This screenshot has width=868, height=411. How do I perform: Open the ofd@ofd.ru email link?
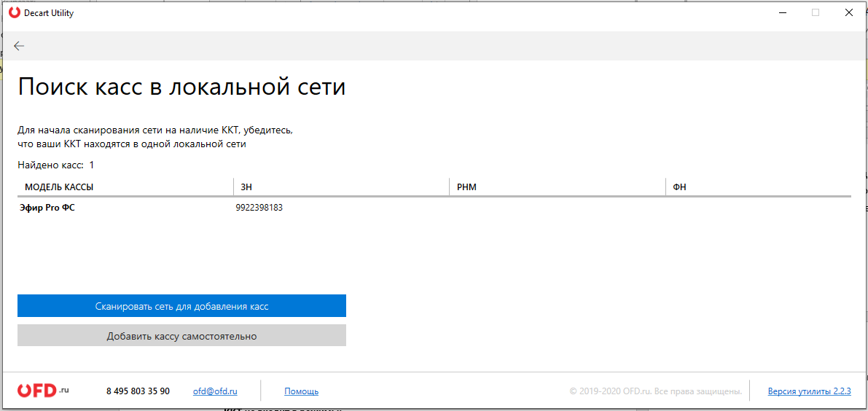(215, 391)
